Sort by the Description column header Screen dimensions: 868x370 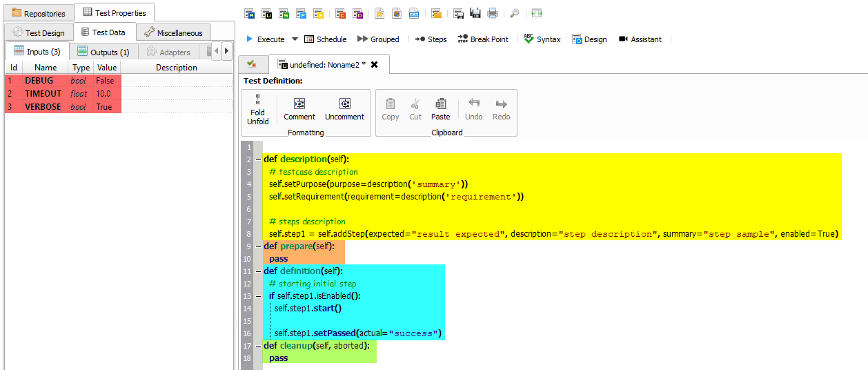[177, 68]
